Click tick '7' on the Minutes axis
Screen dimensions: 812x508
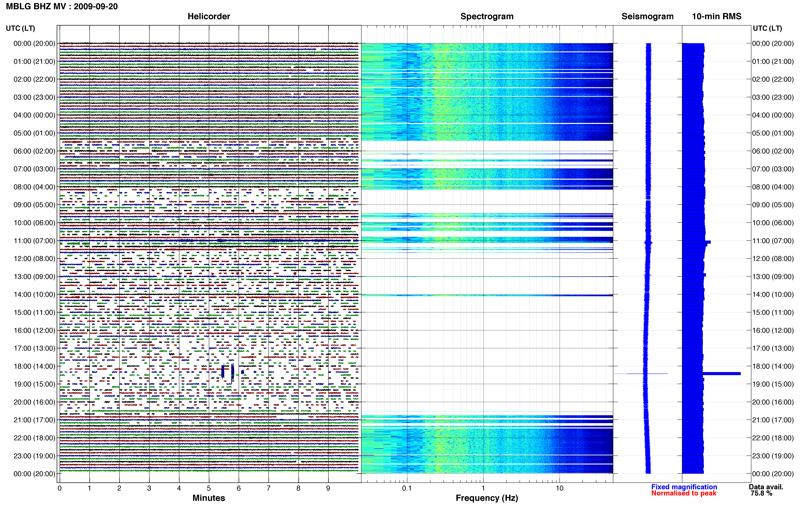coord(269,488)
